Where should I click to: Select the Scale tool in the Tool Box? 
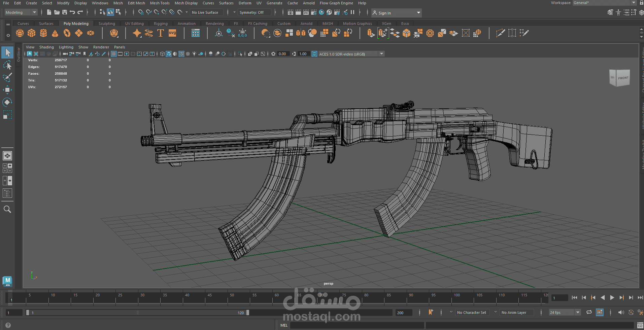click(x=7, y=114)
